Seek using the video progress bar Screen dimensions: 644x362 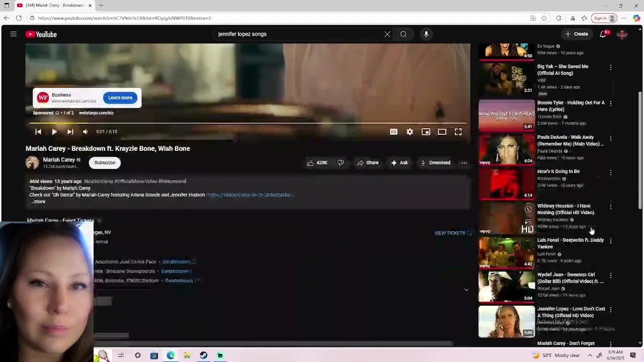click(x=248, y=123)
